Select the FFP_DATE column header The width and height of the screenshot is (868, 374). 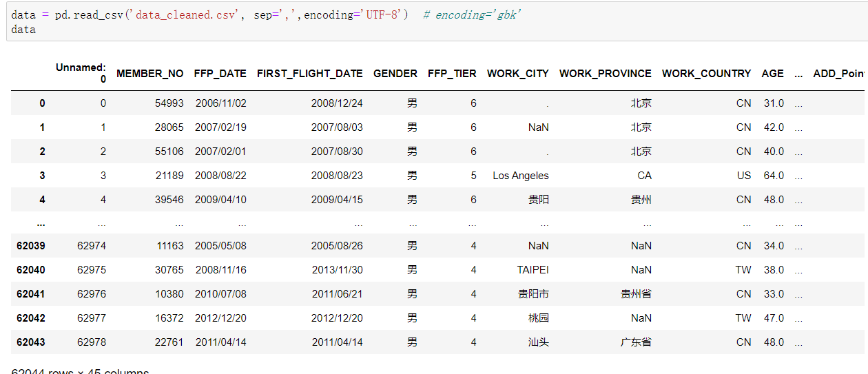220,74
